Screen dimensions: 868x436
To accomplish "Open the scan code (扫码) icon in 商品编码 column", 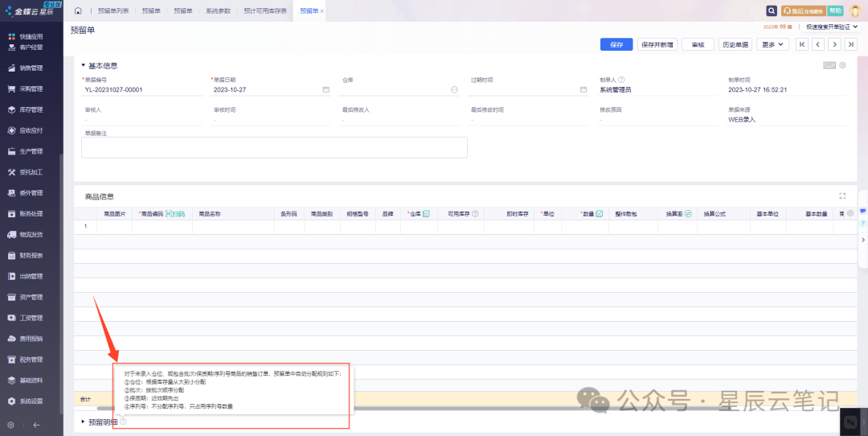I will pos(175,214).
